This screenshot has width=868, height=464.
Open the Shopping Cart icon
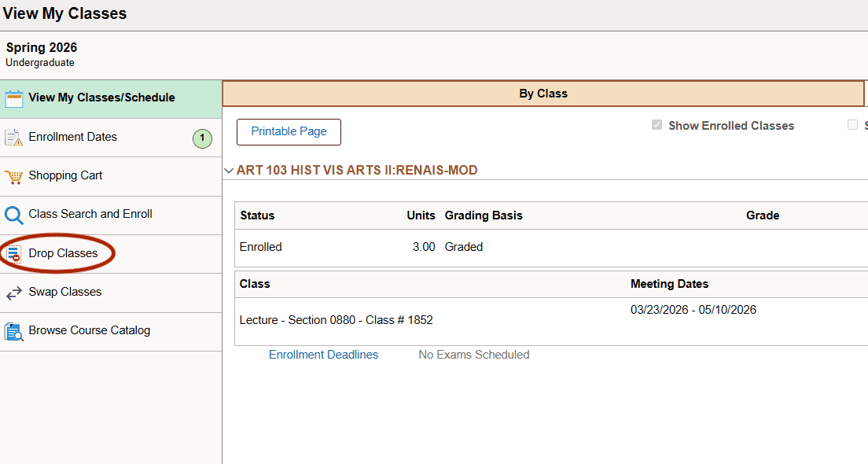pyautogui.click(x=13, y=175)
